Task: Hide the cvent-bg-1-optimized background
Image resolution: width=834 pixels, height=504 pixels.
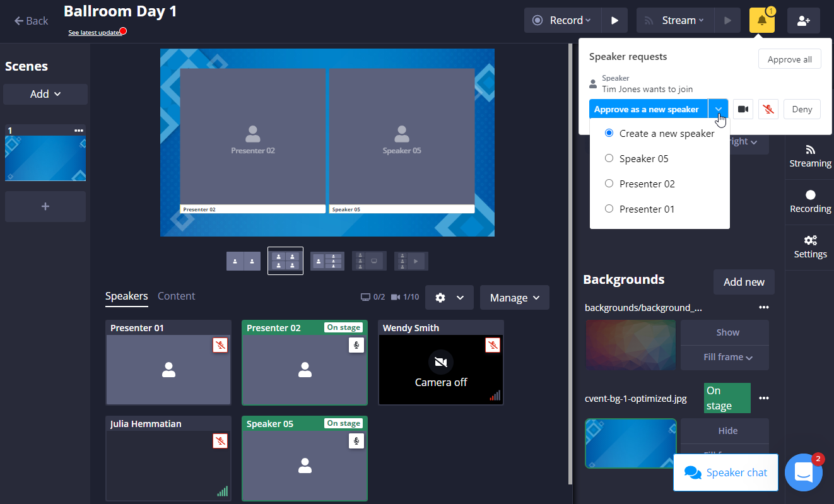Action: tap(725, 431)
